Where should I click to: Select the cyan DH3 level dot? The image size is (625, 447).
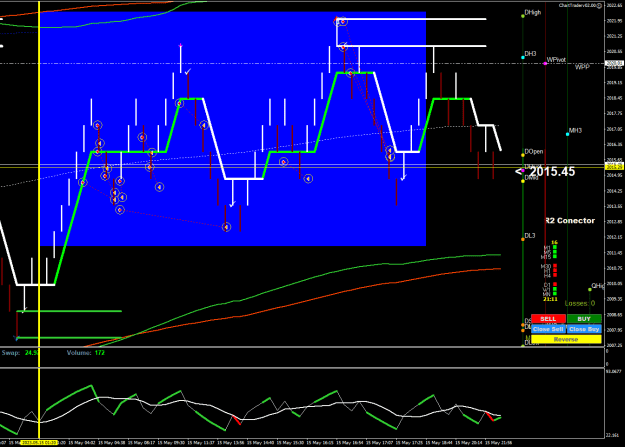[523, 57]
